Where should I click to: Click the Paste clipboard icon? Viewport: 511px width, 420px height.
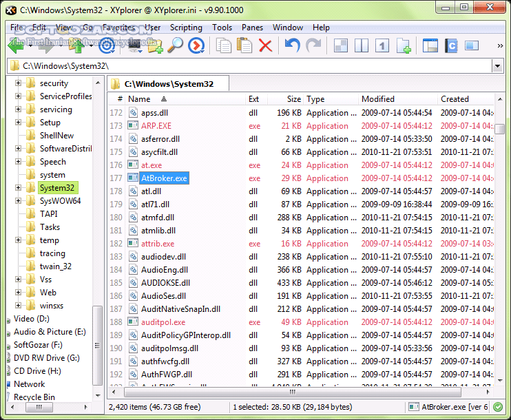(x=244, y=46)
